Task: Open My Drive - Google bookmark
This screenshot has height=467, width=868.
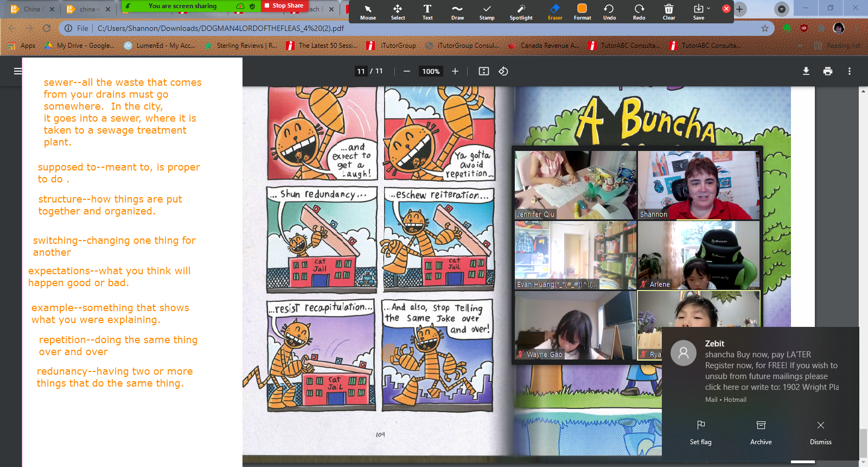Action: pyautogui.click(x=79, y=46)
